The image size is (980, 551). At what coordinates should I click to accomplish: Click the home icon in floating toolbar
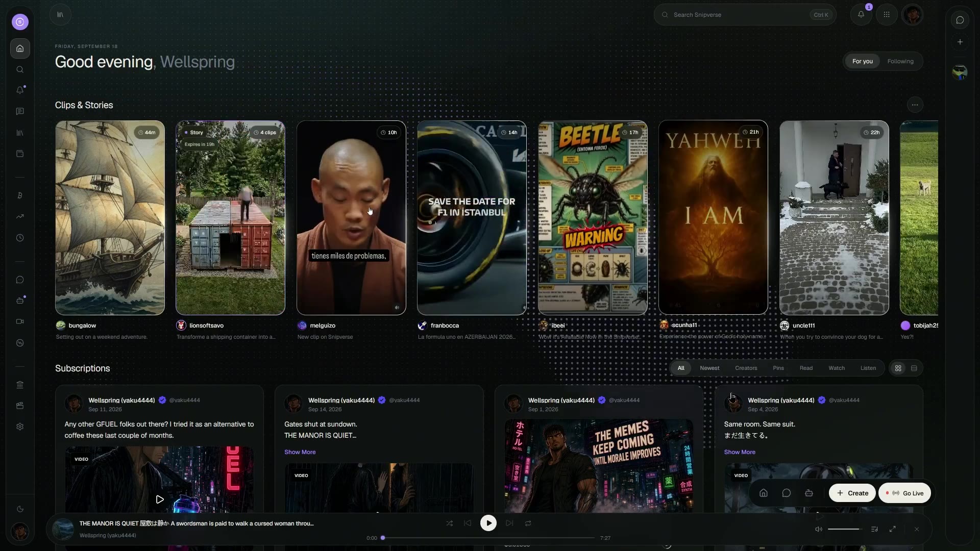764,493
